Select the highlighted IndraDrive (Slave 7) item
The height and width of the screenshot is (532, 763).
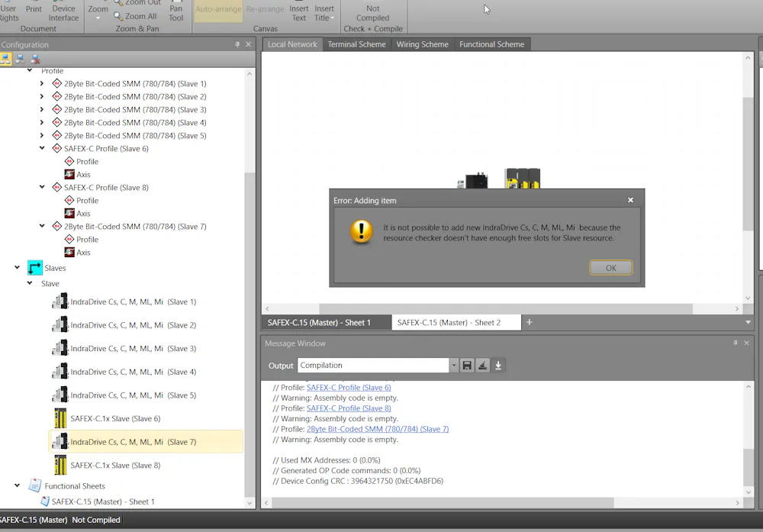coord(146,441)
